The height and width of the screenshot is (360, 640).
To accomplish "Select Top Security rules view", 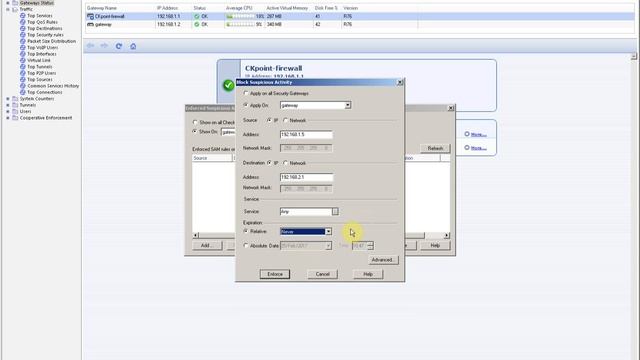I will click(x=45, y=35).
